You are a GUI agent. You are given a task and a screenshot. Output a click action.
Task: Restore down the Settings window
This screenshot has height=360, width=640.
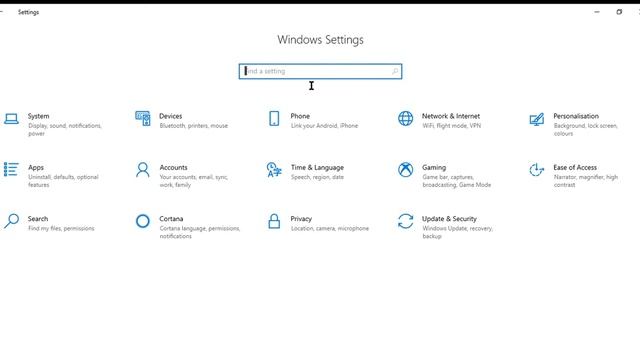619,12
